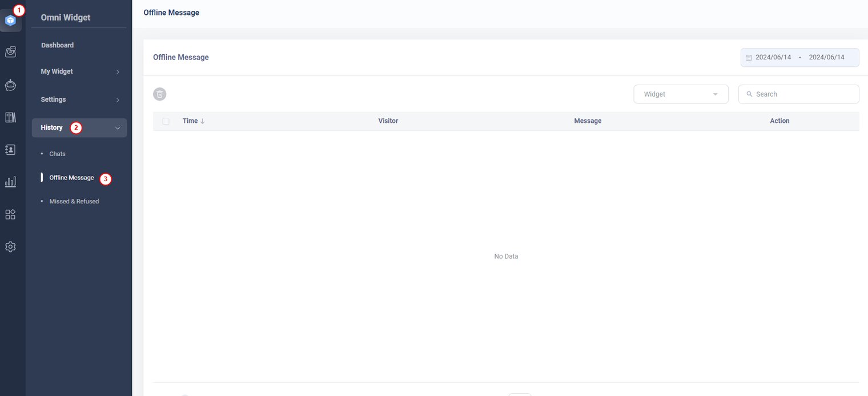Screen dimensions: 868x396
Task: Open the chatbot icon in sidebar
Action: click(x=10, y=85)
